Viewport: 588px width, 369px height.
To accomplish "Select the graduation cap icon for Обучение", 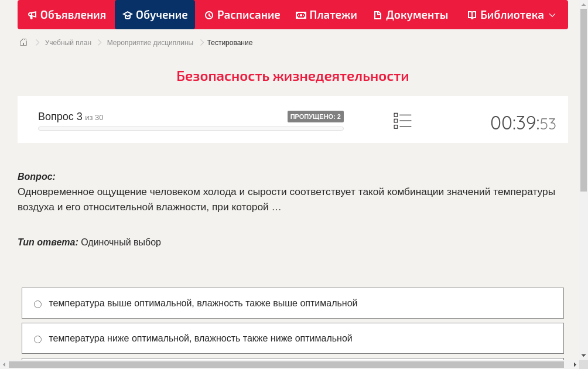I will [x=127, y=15].
